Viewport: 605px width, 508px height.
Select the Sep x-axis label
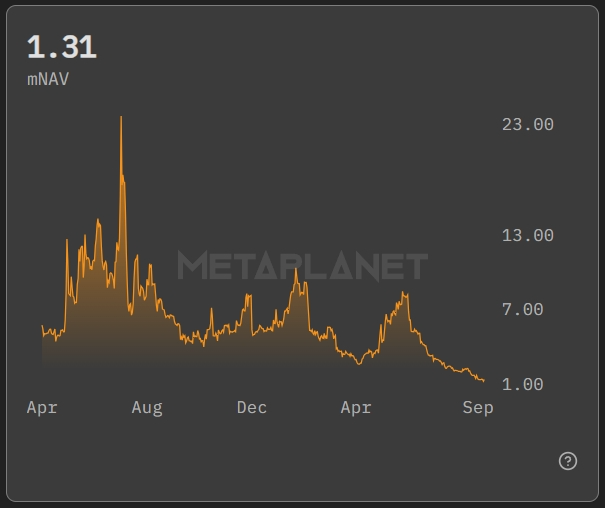[x=478, y=408]
